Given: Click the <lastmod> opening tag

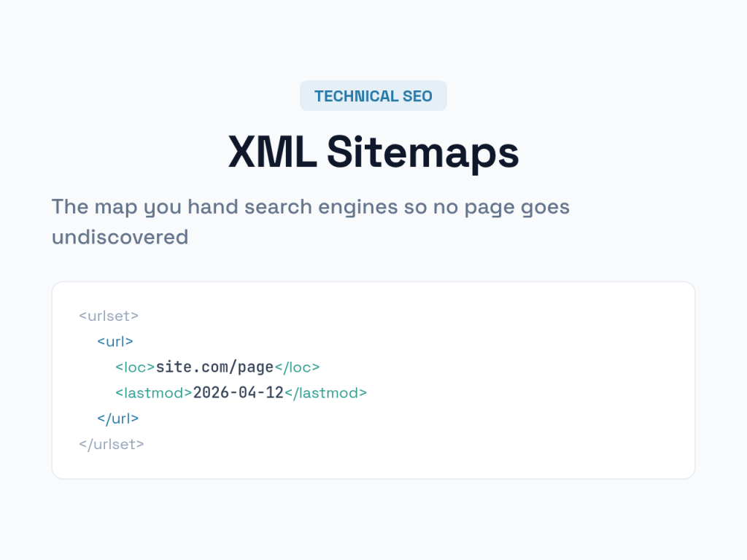Looking at the screenshot, I should click(154, 393).
